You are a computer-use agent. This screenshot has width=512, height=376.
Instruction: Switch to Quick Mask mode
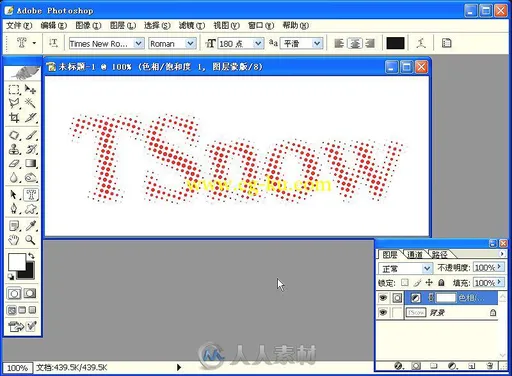30,294
